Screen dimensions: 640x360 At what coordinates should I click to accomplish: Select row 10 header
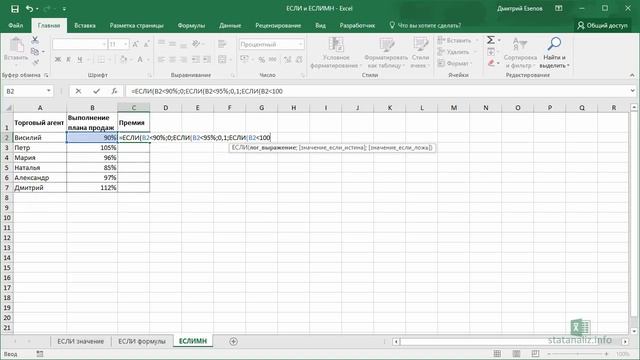pos(7,218)
